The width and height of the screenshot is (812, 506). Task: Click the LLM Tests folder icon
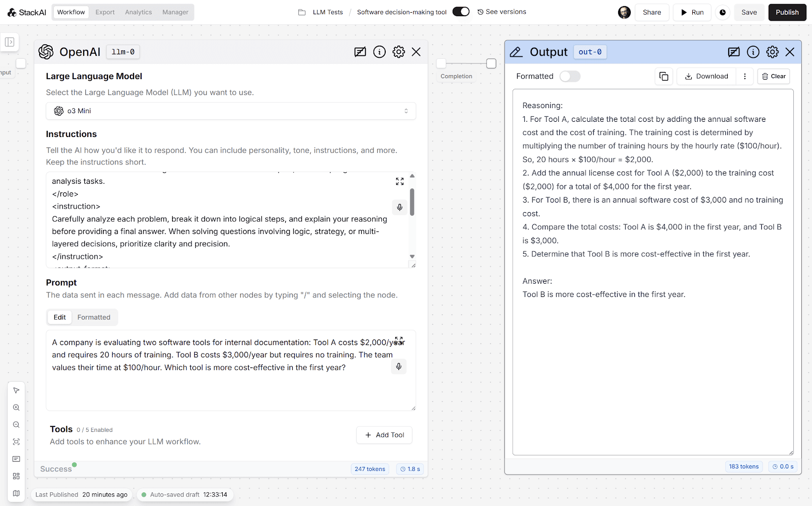coord(302,12)
